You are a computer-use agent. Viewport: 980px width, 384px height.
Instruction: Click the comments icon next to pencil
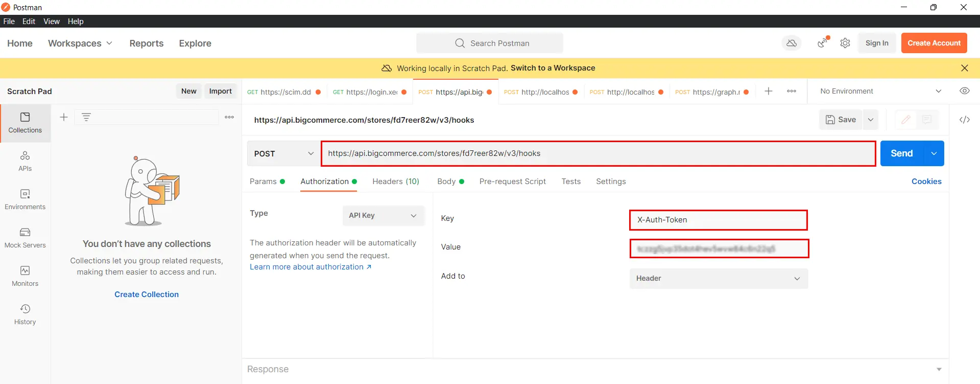927,120
